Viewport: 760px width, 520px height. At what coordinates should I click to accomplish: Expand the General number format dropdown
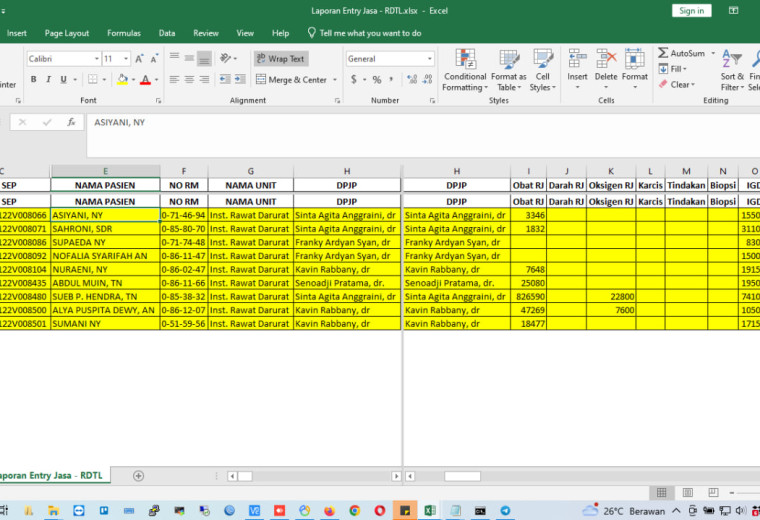coord(429,59)
